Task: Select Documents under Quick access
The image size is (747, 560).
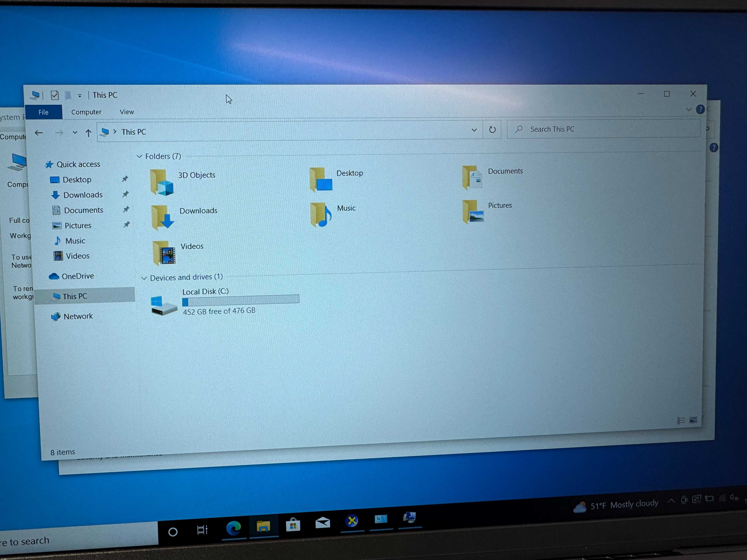Action: [x=83, y=210]
